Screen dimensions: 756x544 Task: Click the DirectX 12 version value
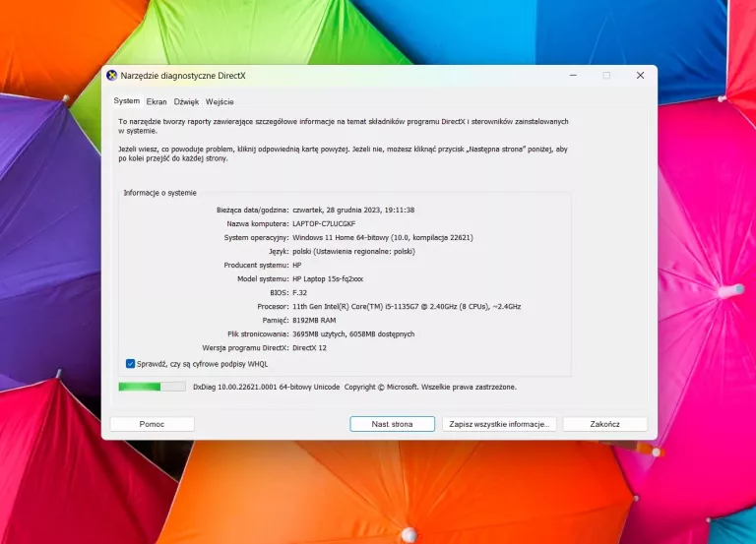309,348
